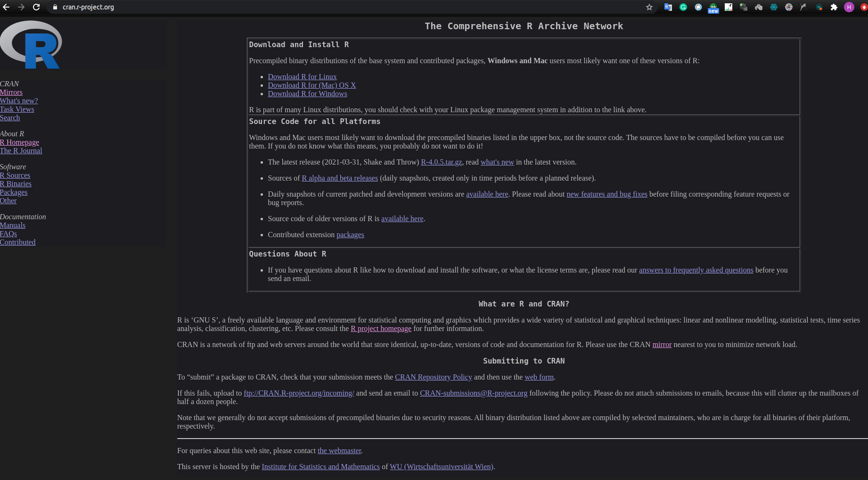Open "new features and bug fixes" link
The height and width of the screenshot is (480, 868).
(x=607, y=194)
